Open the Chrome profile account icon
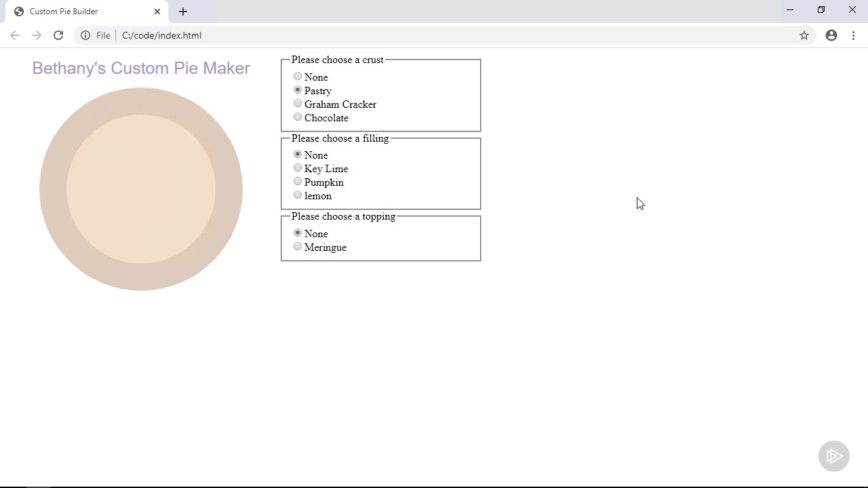The height and width of the screenshot is (488, 868). 831,35
